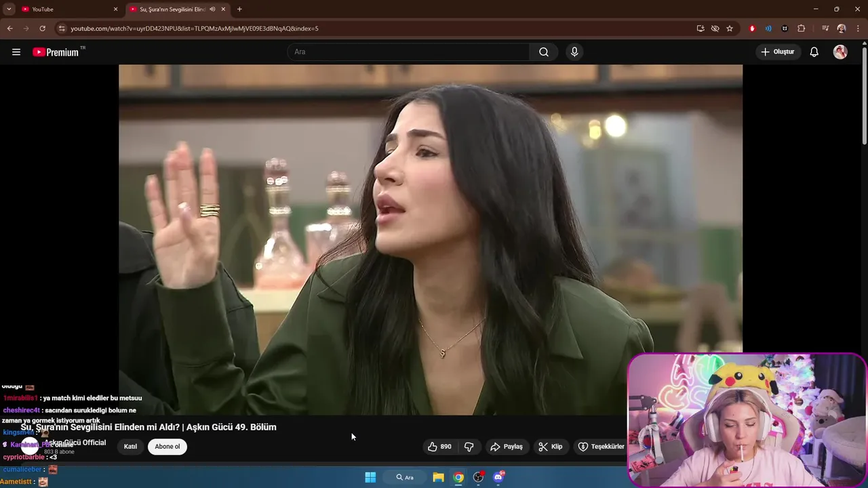The width and height of the screenshot is (868, 488).
Task: View site information icon in address bar
Action: (62, 28)
